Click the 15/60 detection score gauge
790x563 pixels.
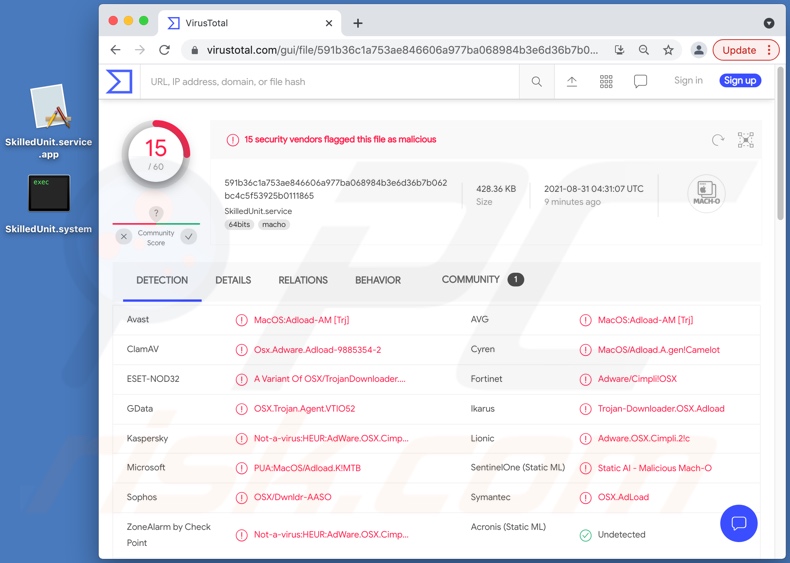[x=156, y=154]
